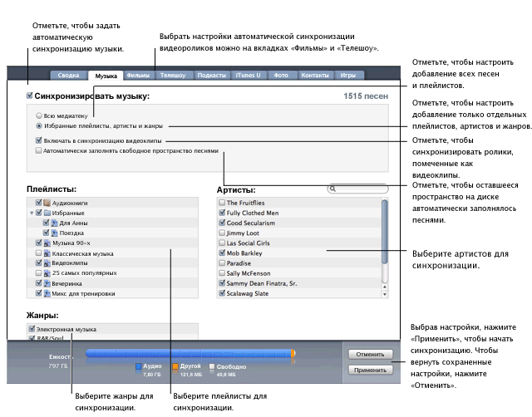Select Sammy Dean Finatra, Sr. row
This screenshot has height=417, width=532.
pyautogui.click(x=299, y=283)
